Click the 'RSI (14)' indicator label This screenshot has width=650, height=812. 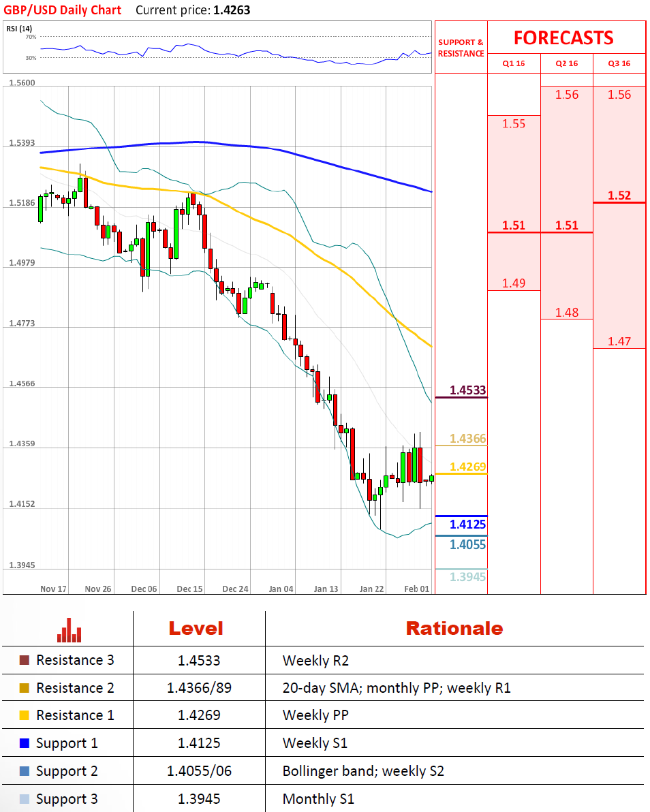(x=19, y=29)
